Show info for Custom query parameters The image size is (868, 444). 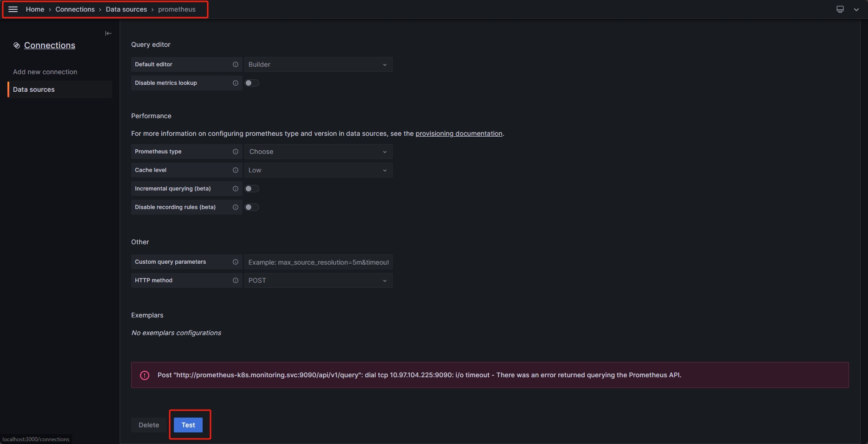pyautogui.click(x=236, y=262)
